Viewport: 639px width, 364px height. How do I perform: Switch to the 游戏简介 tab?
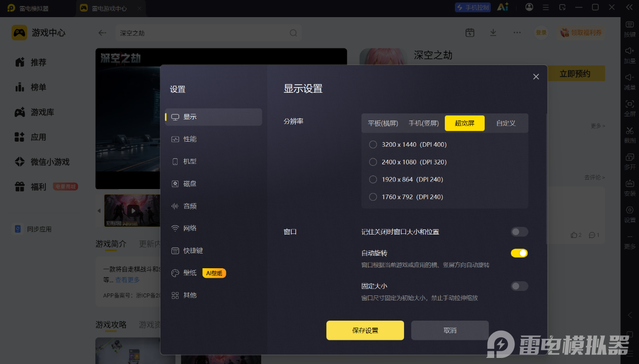pos(111,244)
